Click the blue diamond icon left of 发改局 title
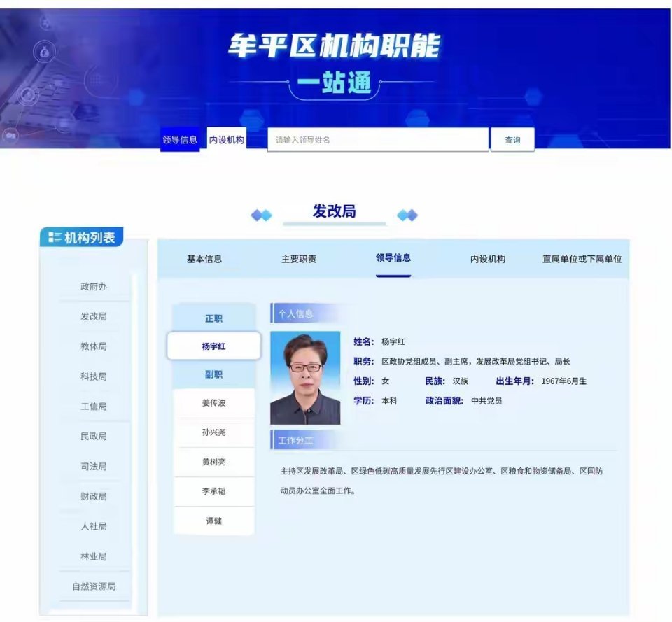672x622 pixels. 261,215
